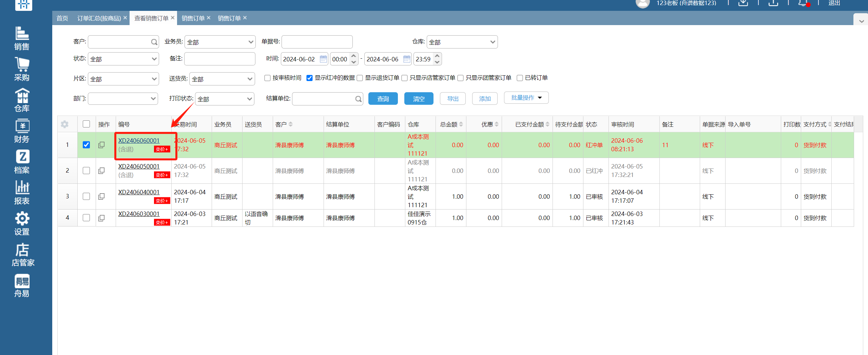Screen dimensions: 868x355
Task: Open the 仓库 filter dropdown
Action: 462,42
